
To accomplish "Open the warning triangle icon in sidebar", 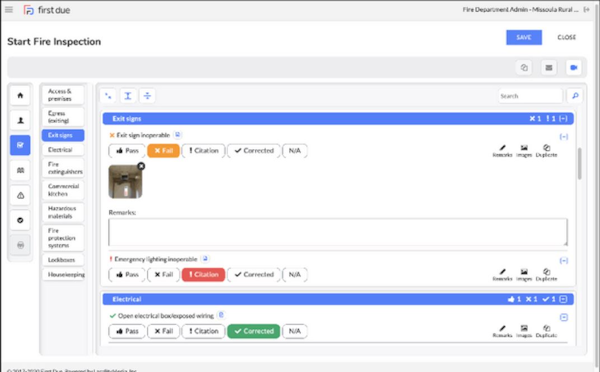I will click(x=20, y=195).
